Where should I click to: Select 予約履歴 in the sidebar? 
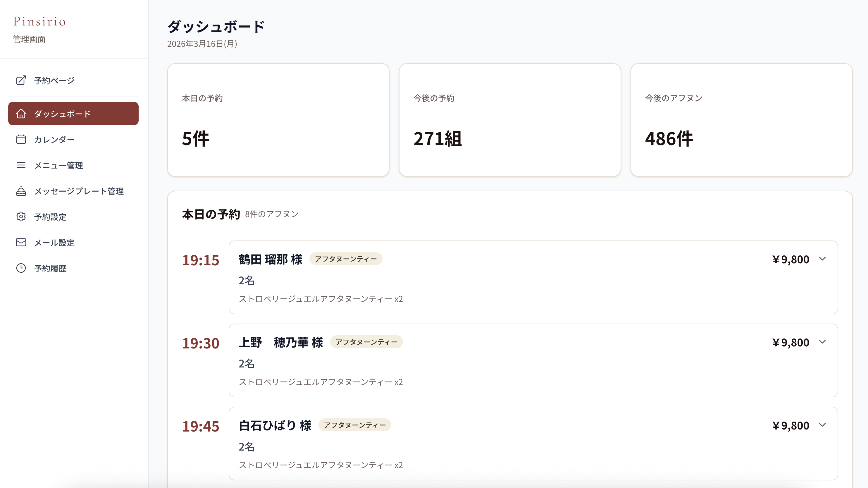[50, 269]
